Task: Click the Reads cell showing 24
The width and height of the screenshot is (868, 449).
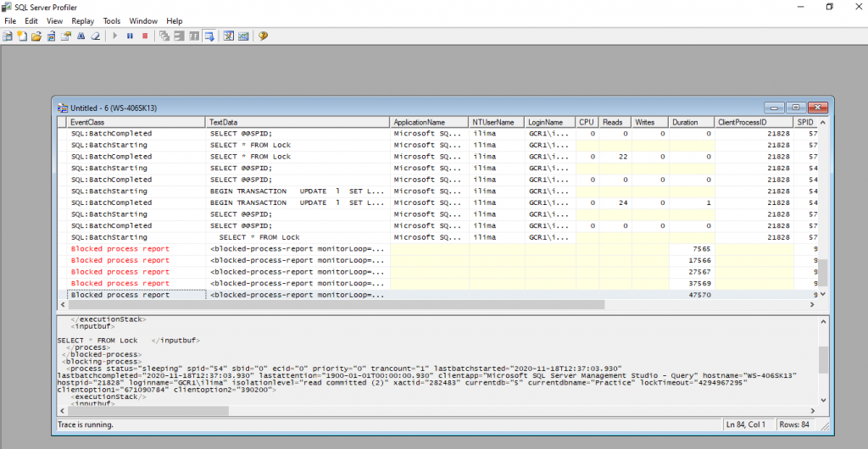Action: (615, 202)
